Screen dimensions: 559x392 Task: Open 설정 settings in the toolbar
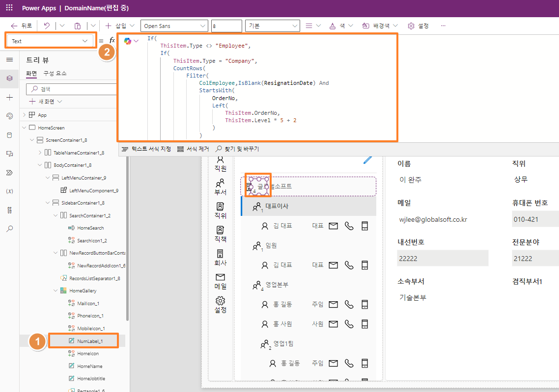pos(418,26)
